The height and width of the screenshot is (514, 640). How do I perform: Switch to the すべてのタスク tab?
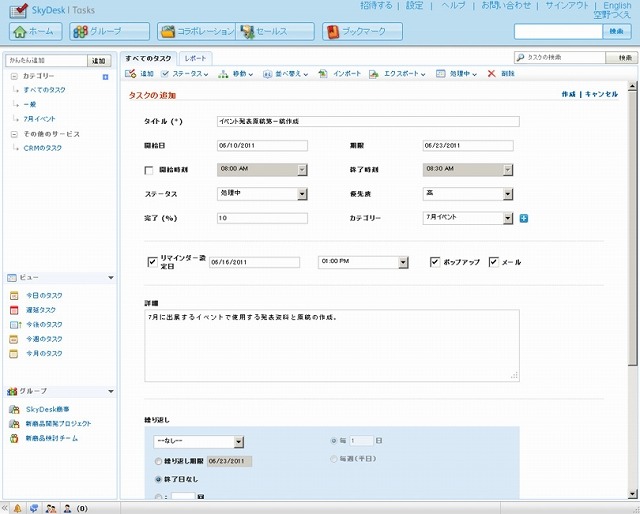148,58
